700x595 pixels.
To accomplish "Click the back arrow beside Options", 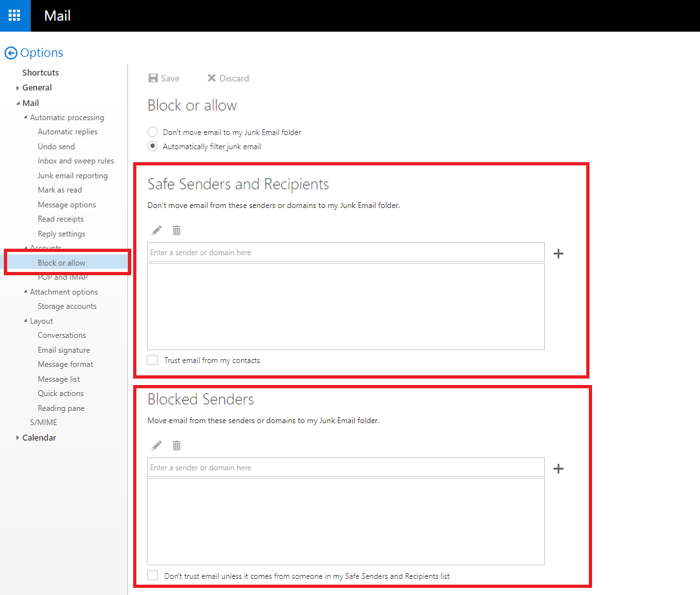I will click(x=10, y=53).
